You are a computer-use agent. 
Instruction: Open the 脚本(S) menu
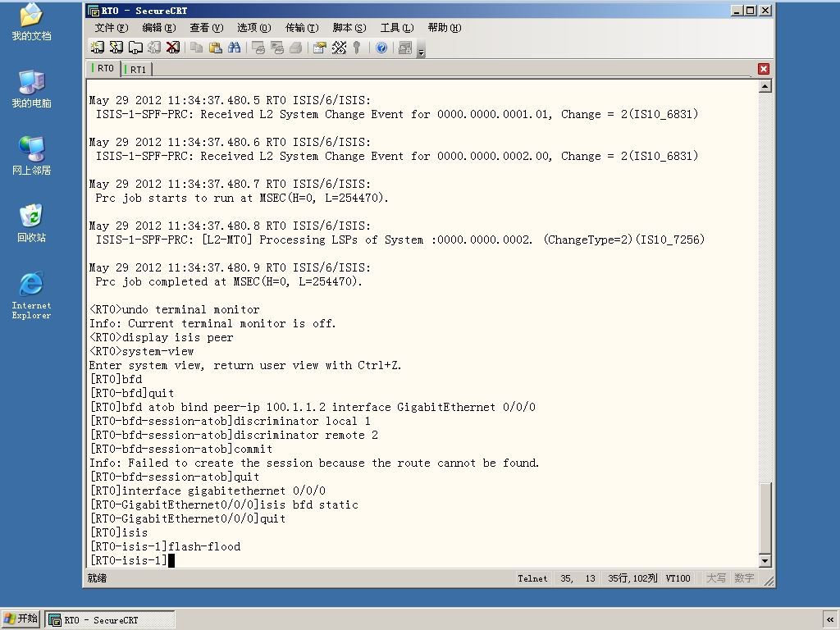[x=349, y=28]
